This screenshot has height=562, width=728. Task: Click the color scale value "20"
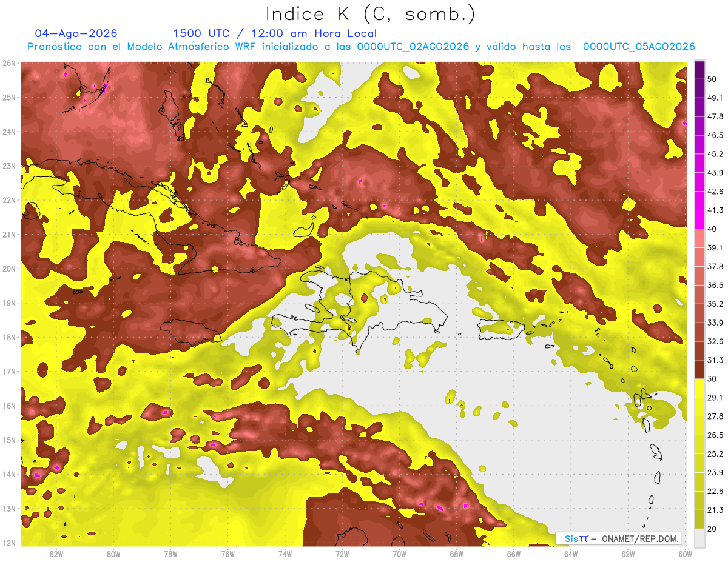713,529
